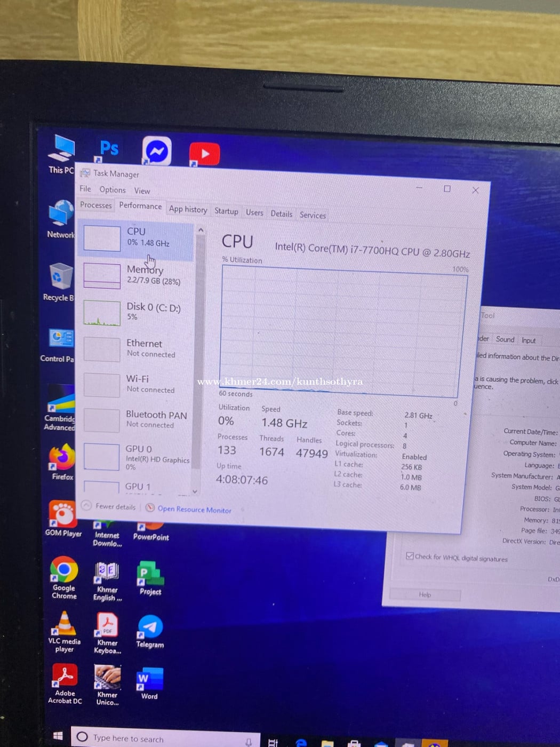Switch to the Users tab
Screen dimensions: 560x747
pyautogui.click(x=254, y=212)
